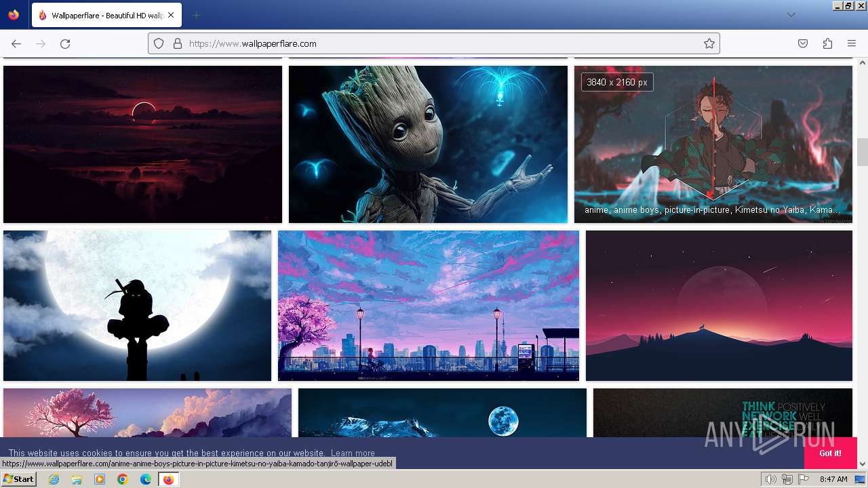Launch Chrome from the taskbar
Screen dimensions: 868x488
pyautogui.click(x=123, y=479)
